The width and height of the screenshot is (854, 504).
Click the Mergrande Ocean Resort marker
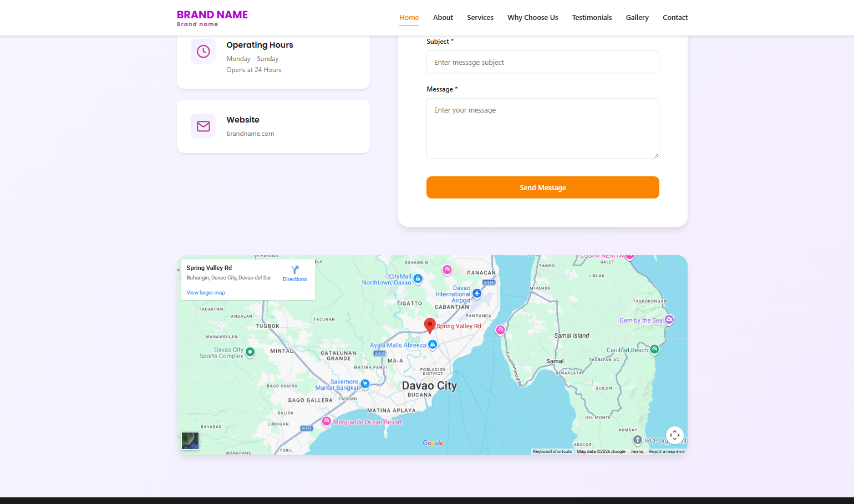coord(327,421)
